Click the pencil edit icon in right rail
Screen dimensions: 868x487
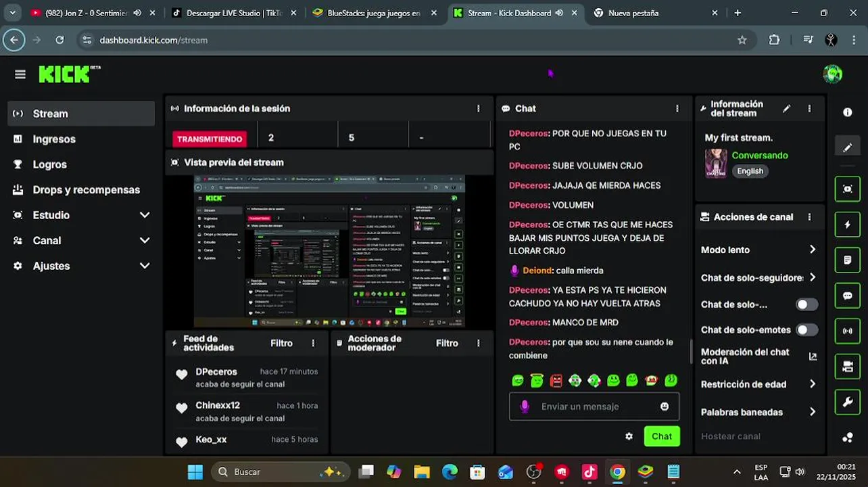point(848,147)
